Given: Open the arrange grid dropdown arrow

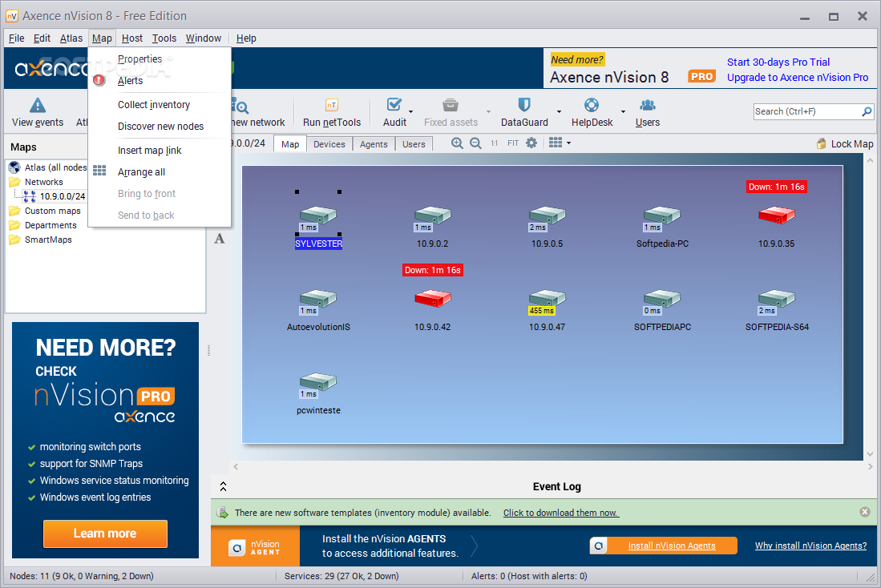Looking at the screenshot, I should click(x=568, y=143).
